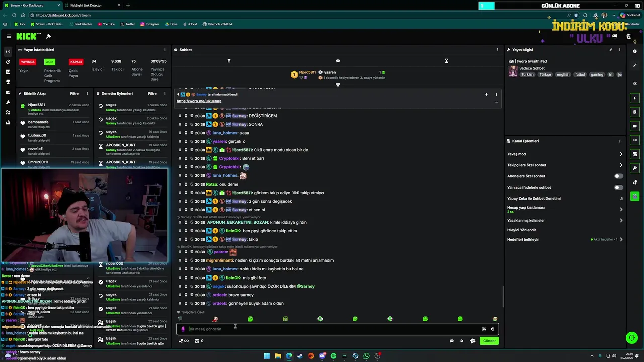Screen dimensions: 644x362
Task: Collapse the leaderboard chevron under Njord5811
Action: tap(338, 85)
